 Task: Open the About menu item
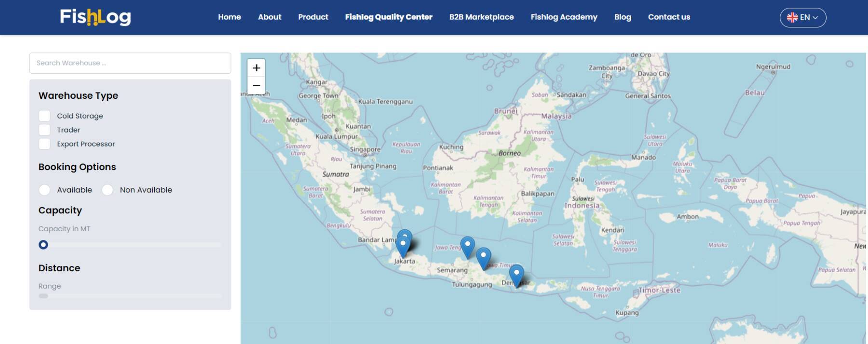click(270, 17)
